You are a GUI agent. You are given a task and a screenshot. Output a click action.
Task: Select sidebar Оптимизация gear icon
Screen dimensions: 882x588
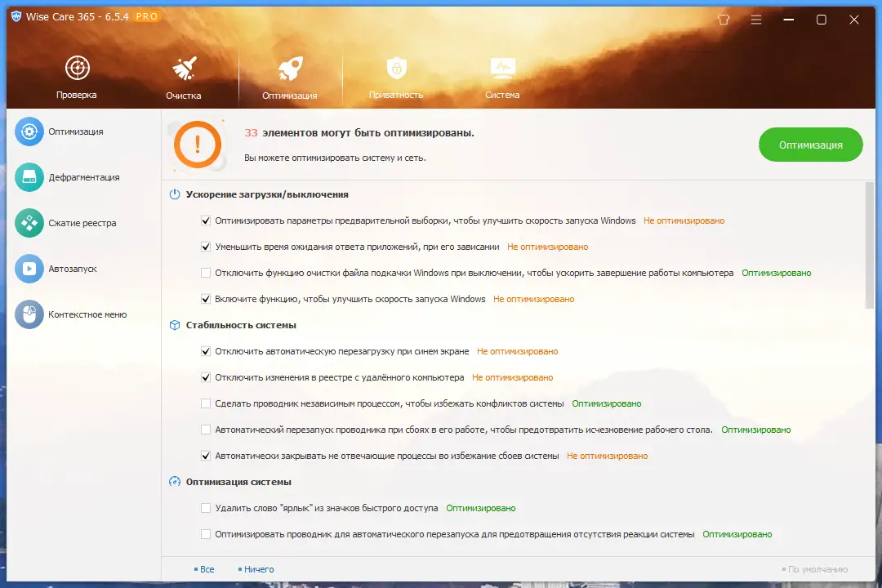click(x=29, y=131)
